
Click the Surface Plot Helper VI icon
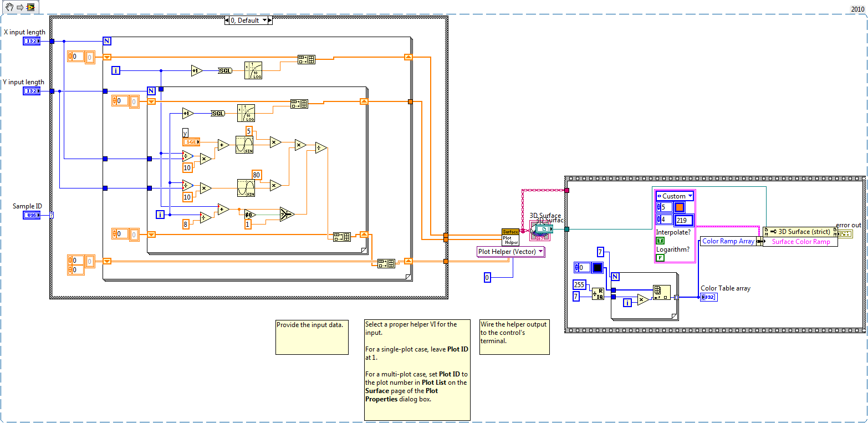(510, 237)
